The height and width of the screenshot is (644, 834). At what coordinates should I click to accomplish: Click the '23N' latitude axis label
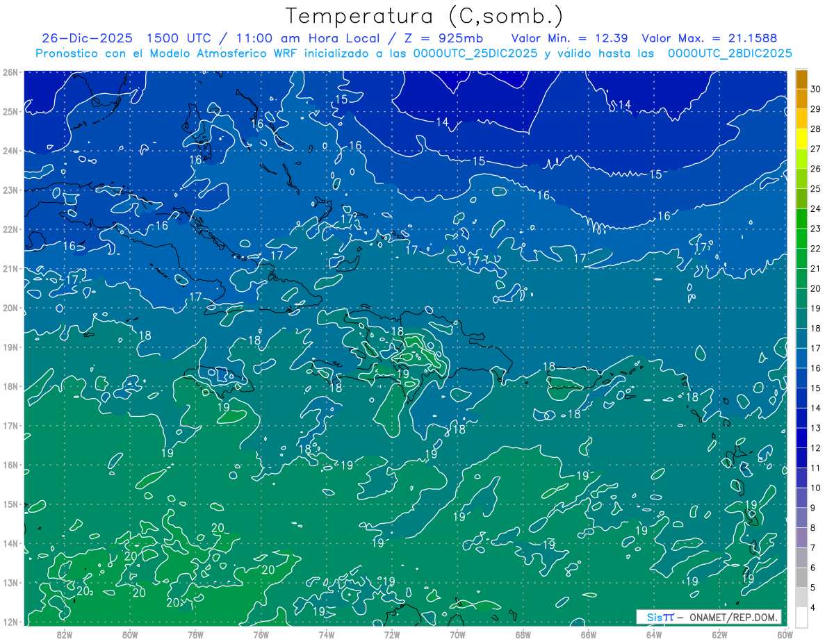click(10, 190)
